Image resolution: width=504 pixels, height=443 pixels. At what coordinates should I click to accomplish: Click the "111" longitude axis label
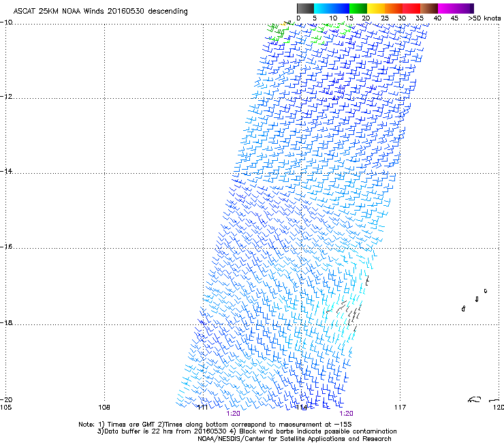click(202, 408)
